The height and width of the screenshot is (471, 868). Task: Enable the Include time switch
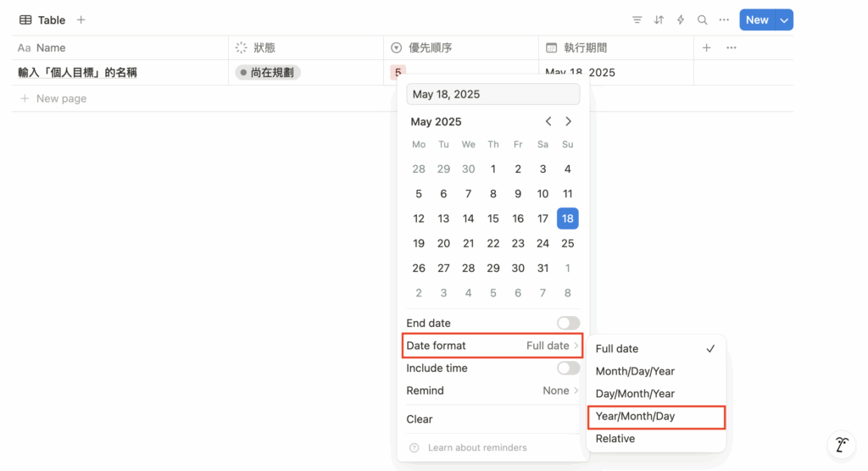coord(568,368)
